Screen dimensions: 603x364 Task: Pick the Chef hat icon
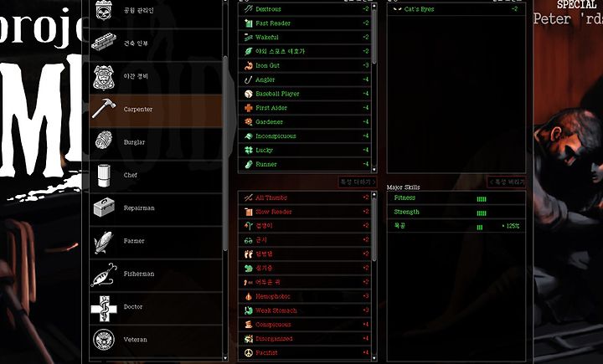(104, 175)
